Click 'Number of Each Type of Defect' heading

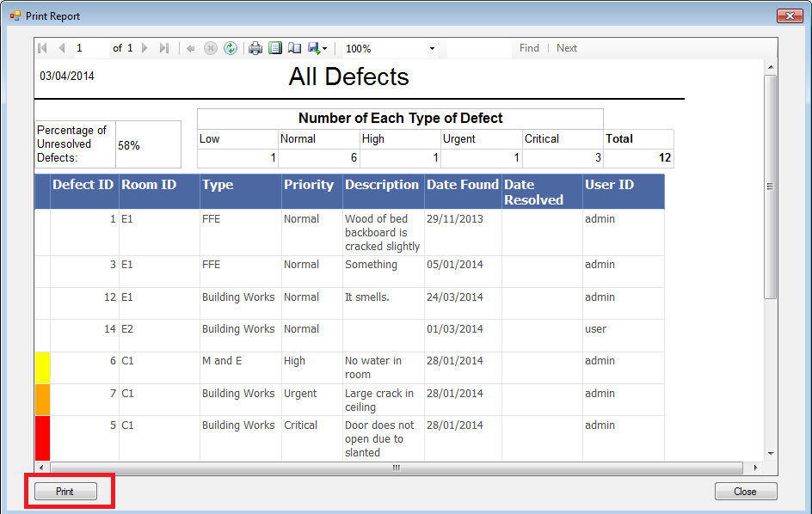click(400, 118)
